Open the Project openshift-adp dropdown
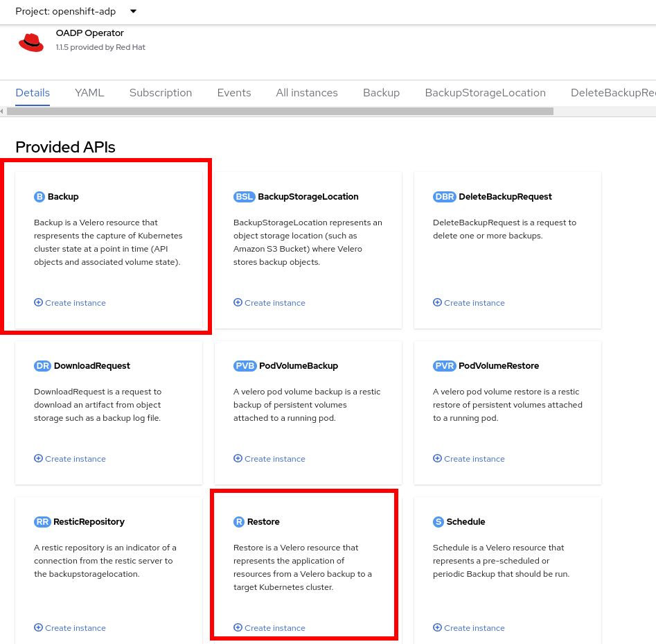 (x=76, y=11)
